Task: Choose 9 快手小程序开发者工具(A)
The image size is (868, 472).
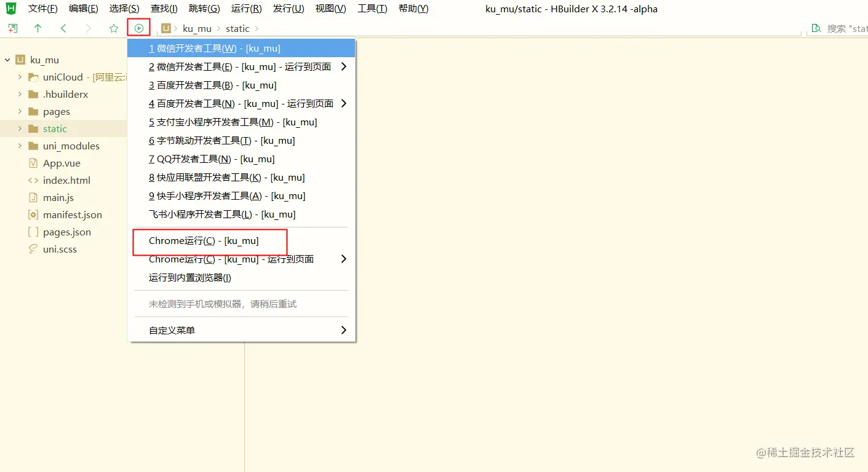Action: click(241, 195)
